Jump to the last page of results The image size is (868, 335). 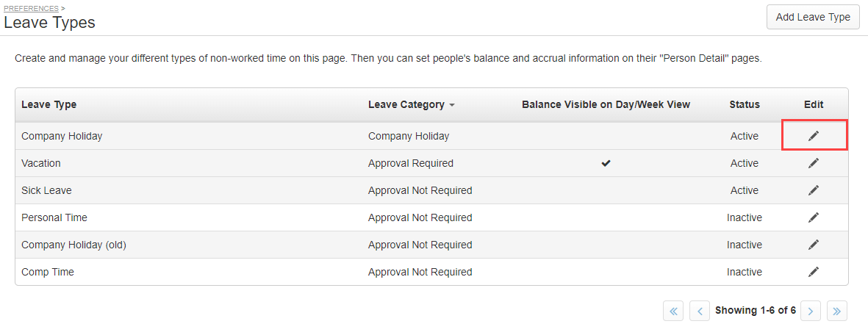pyautogui.click(x=837, y=311)
